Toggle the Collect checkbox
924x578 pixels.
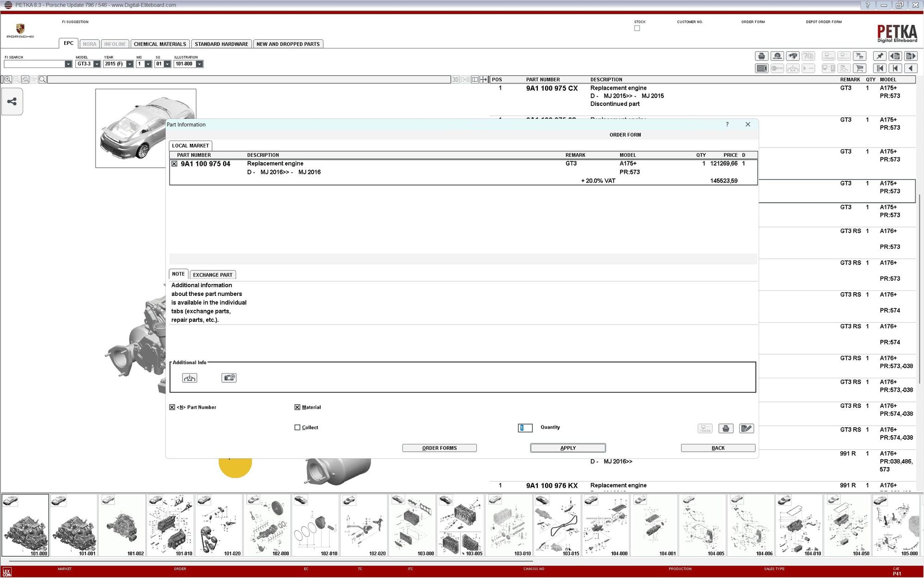[x=298, y=427]
